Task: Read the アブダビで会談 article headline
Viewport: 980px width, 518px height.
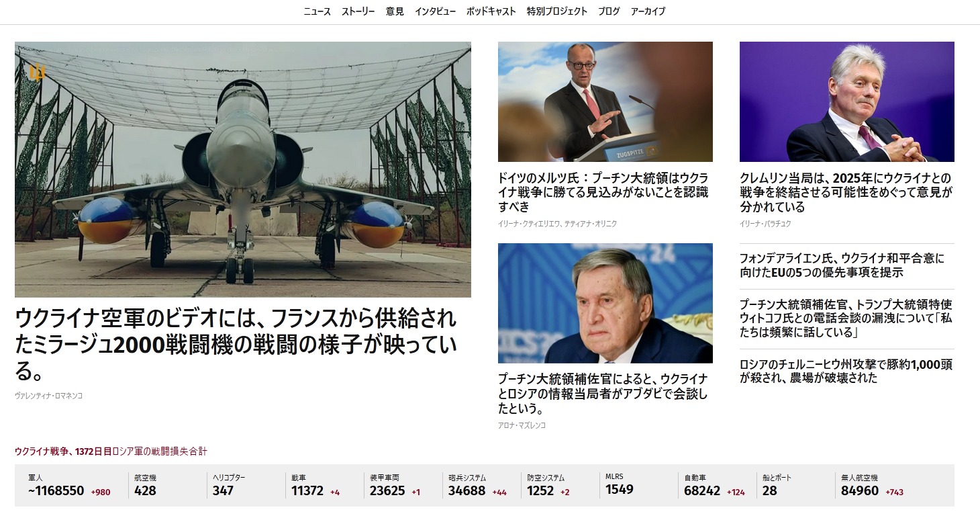Action: pos(603,394)
